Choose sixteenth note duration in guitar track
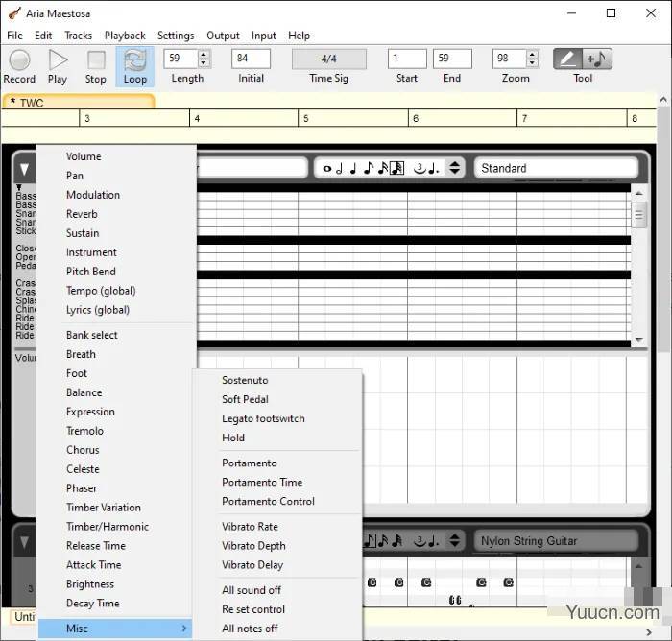672x641 pixels. pyautogui.click(x=383, y=541)
